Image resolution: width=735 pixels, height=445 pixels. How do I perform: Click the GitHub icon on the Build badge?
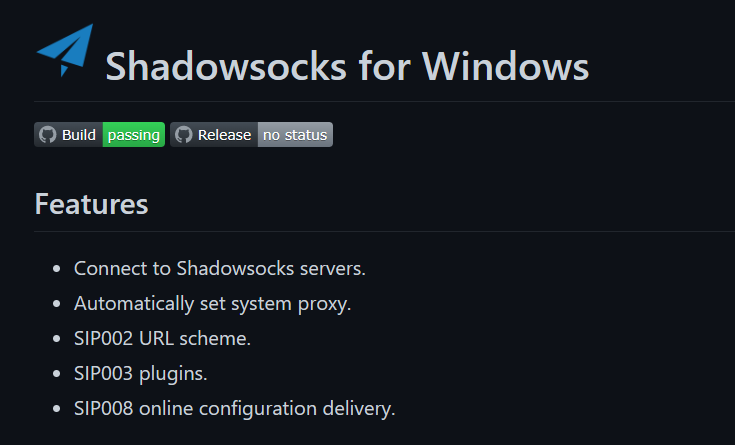tap(47, 135)
